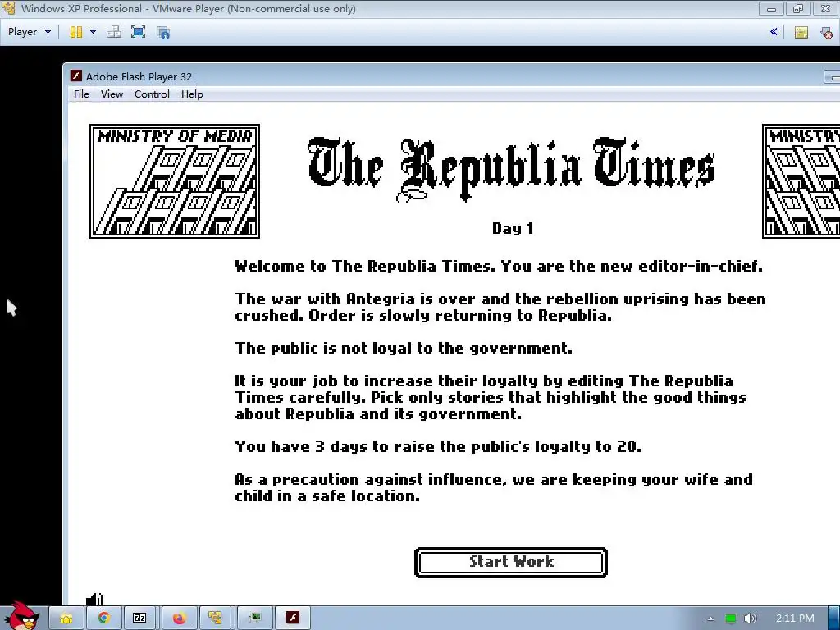Click the left Ministry of Media building image
This screenshot has height=630, width=840.
[175, 181]
